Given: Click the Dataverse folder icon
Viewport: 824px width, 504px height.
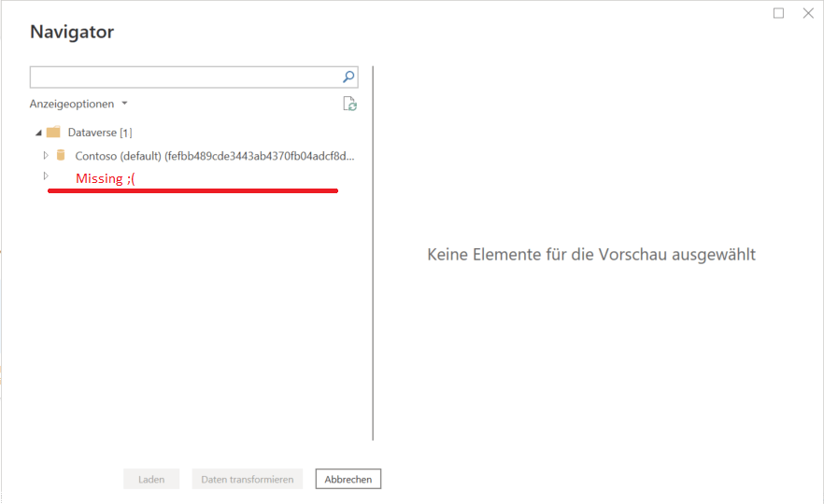Looking at the screenshot, I should coord(53,132).
